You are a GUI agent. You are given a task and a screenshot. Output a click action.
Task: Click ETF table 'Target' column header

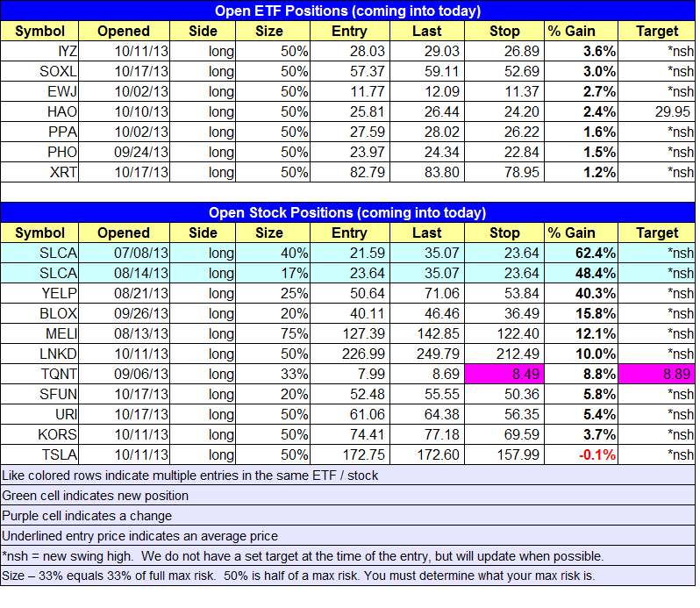(x=657, y=31)
